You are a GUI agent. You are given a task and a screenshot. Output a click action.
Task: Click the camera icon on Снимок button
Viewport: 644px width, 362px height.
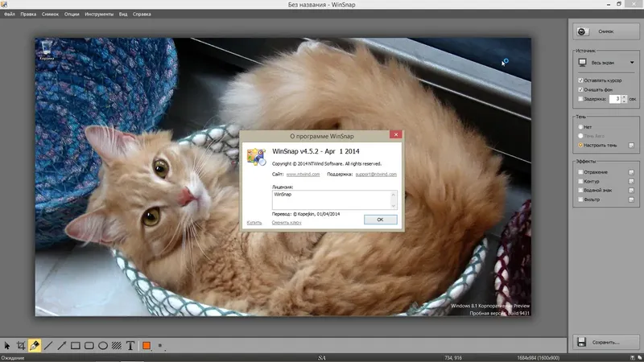pyautogui.click(x=581, y=31)
